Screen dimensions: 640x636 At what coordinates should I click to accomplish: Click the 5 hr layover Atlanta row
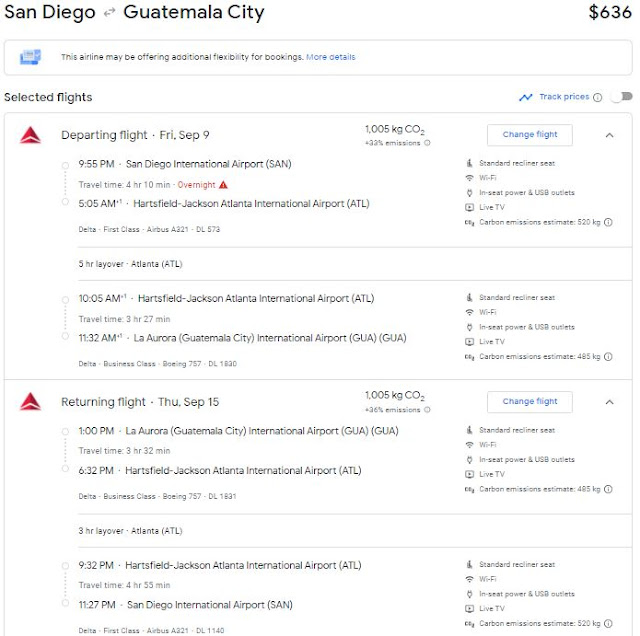[x=130, y=264]
